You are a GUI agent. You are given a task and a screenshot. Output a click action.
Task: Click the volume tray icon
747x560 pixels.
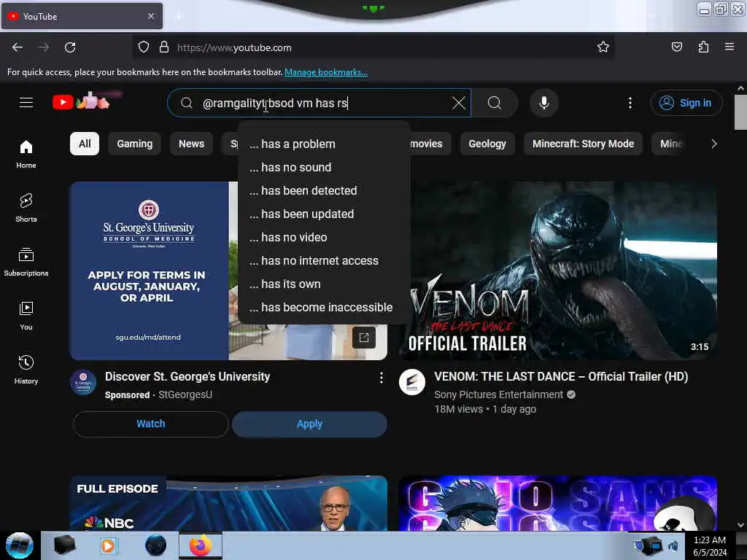[x=673, y=545]
